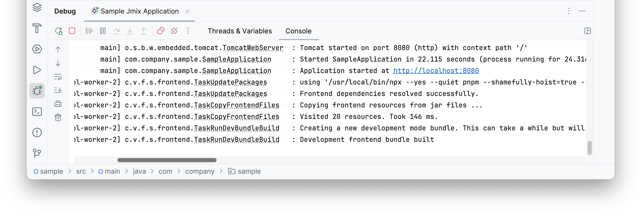Clear all console output with trash icon
Viewport: 644px width, 218px height.
pos(58,117)
